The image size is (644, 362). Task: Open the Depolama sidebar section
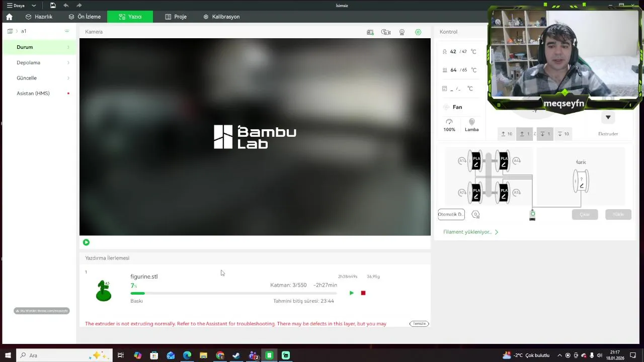pyautogui.click(x=39, y=63)
